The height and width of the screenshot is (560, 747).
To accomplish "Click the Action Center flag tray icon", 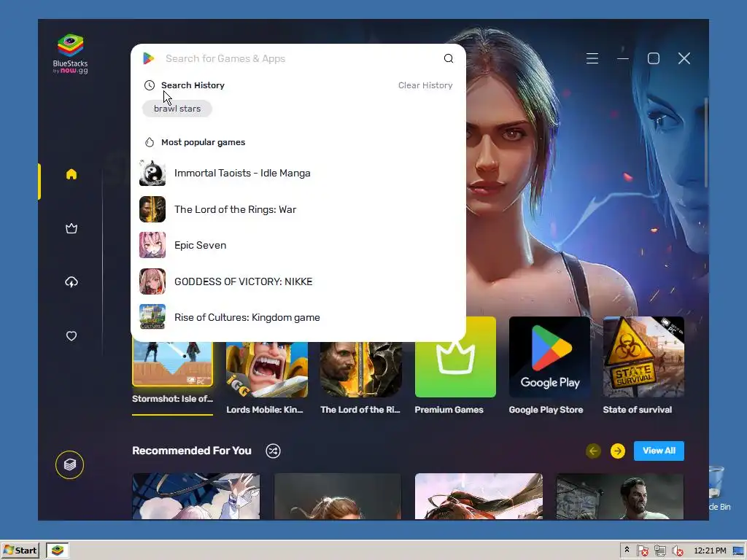I will point(642,551).
